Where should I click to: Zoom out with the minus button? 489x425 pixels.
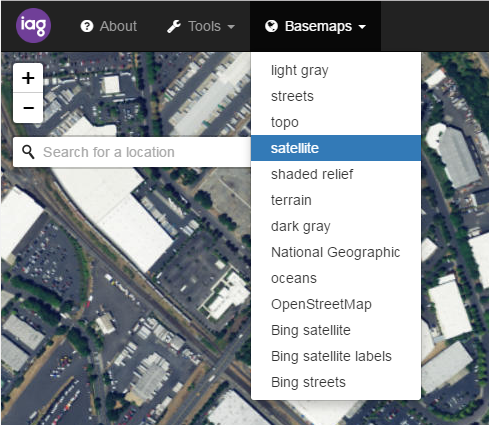pos(28,108)
